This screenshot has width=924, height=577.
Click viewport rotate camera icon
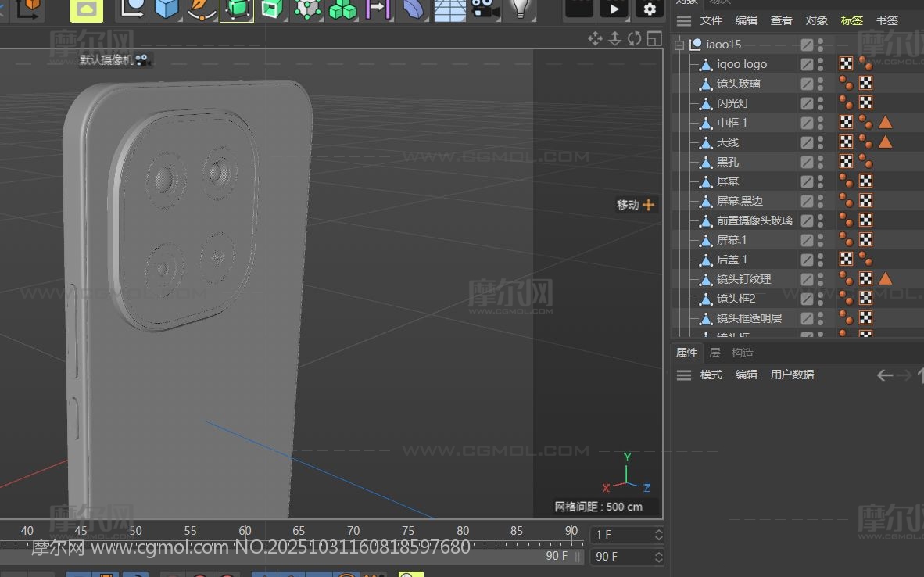point(634,38)
